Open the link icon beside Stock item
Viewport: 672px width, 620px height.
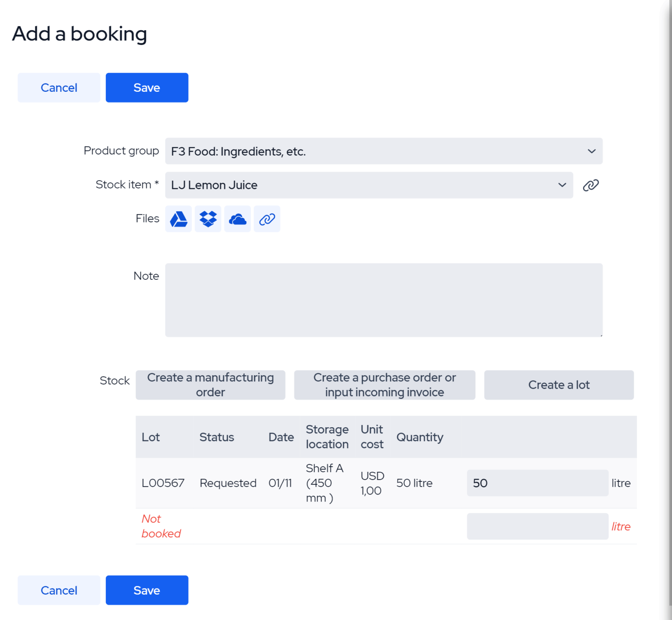591,185
